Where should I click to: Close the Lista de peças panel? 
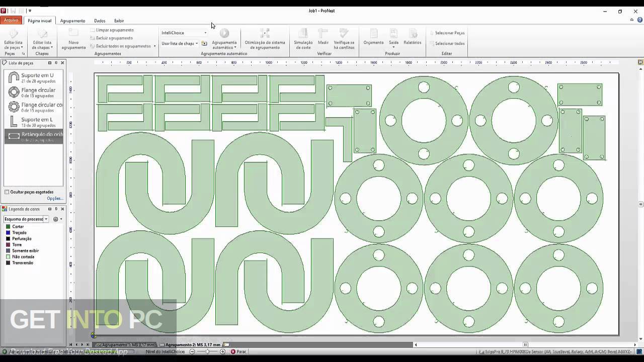point(62,63)
